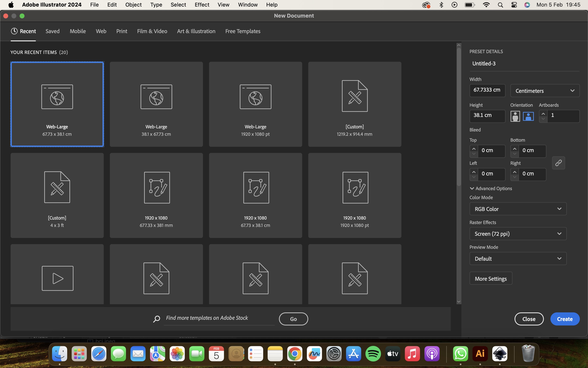Select the 1920 x 1080 1920 x 1080 pt preset
Image resolution: width=588 pixels, height=368 pixels.
(355, 195)
